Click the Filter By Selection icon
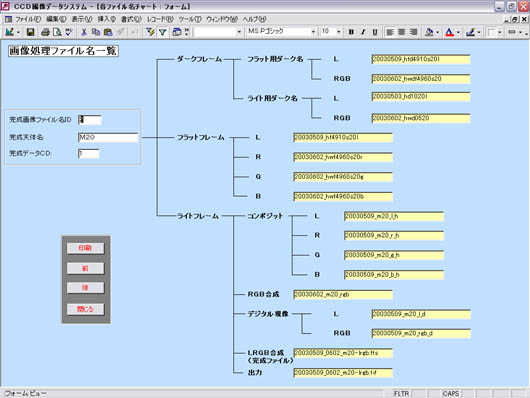Screen dimensions: 530x398 click(150, 32)
